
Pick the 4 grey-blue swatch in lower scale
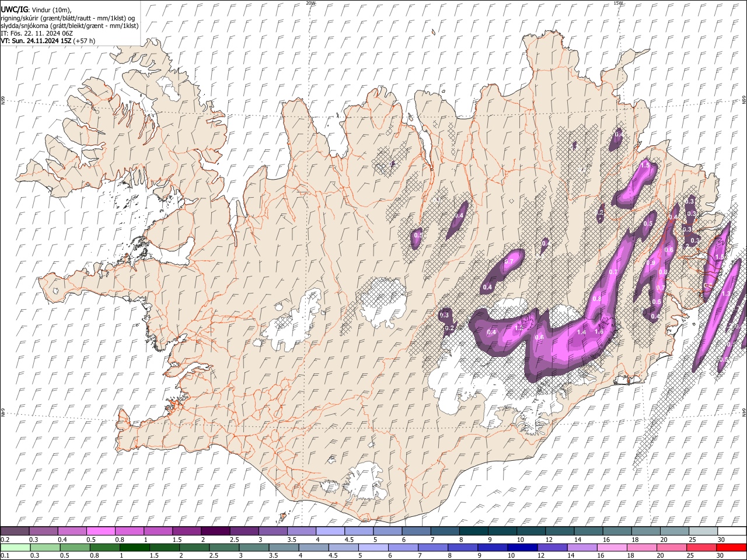click(x=313, y=547)
